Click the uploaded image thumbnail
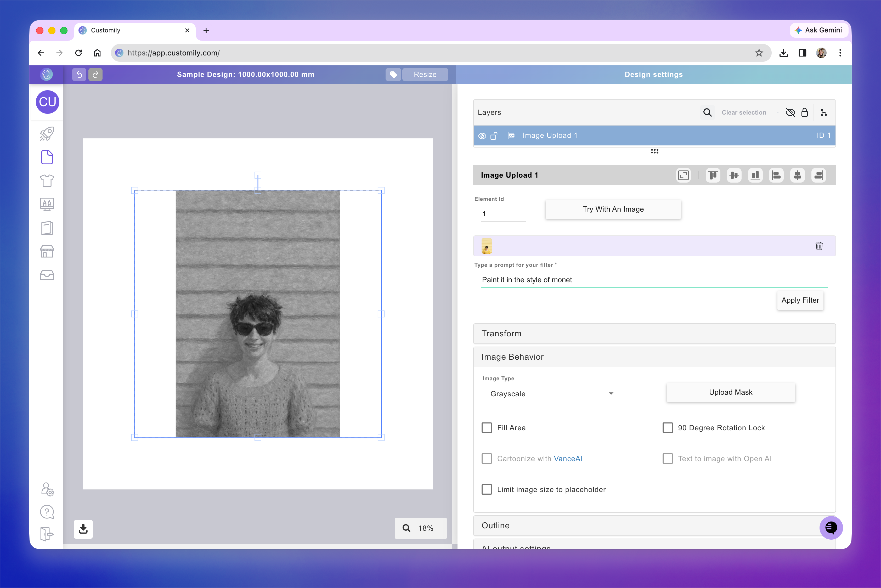 pos(487,246)
